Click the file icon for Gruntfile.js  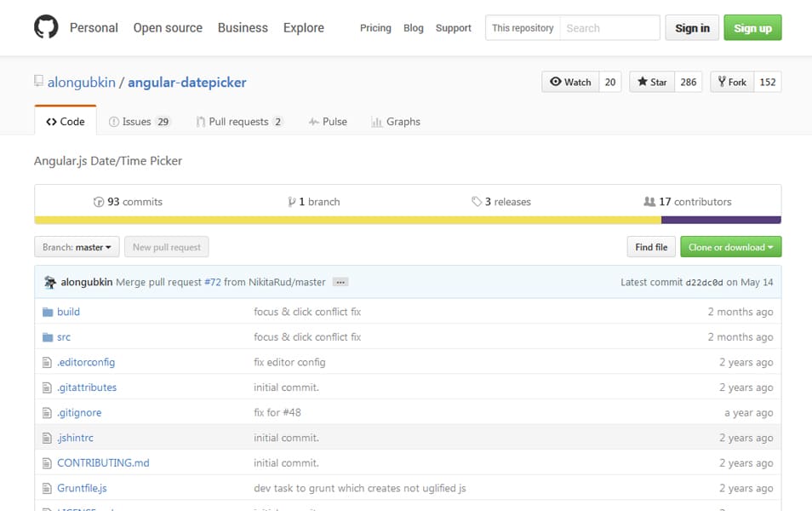click(47, 488)
